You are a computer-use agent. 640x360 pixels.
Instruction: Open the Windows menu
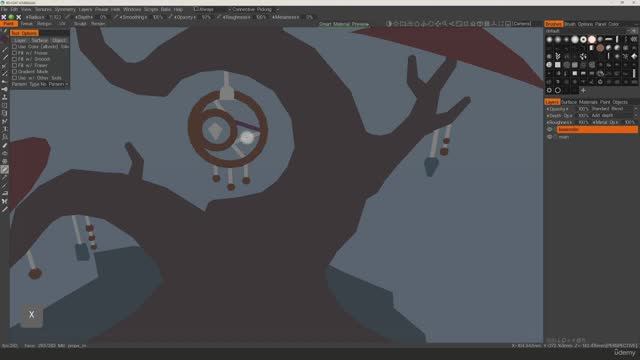pyautogui.click(x=132, y=9)
